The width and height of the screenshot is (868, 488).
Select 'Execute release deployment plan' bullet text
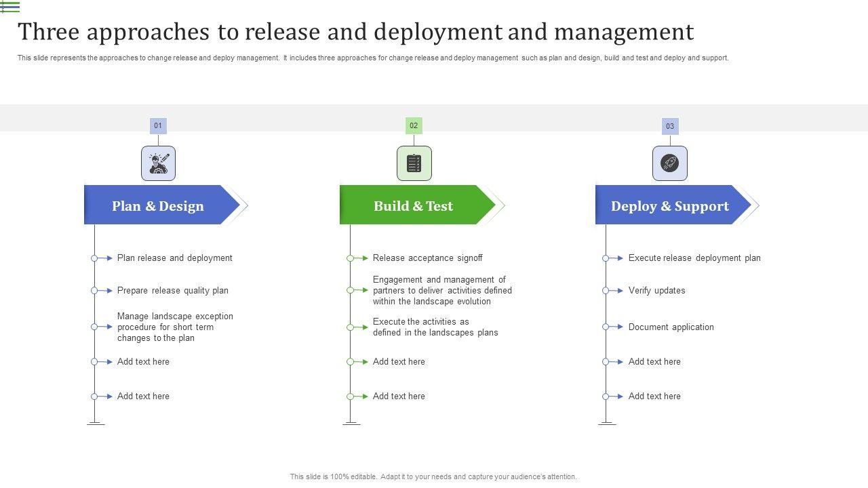tap(694, 258)
